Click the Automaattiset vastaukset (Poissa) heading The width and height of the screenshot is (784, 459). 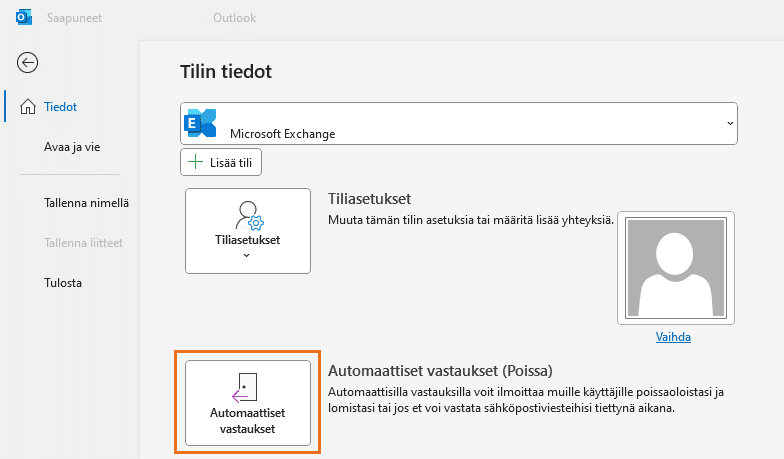coord(440,370)
